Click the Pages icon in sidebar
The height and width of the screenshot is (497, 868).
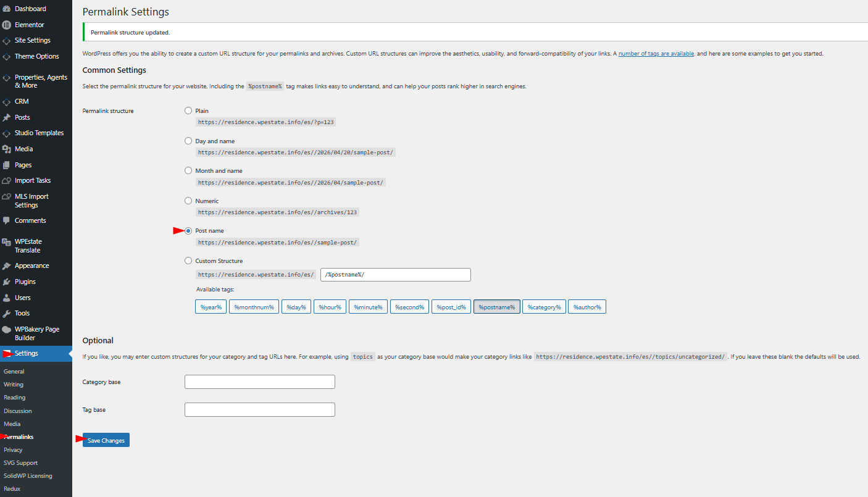coord(7,165)
